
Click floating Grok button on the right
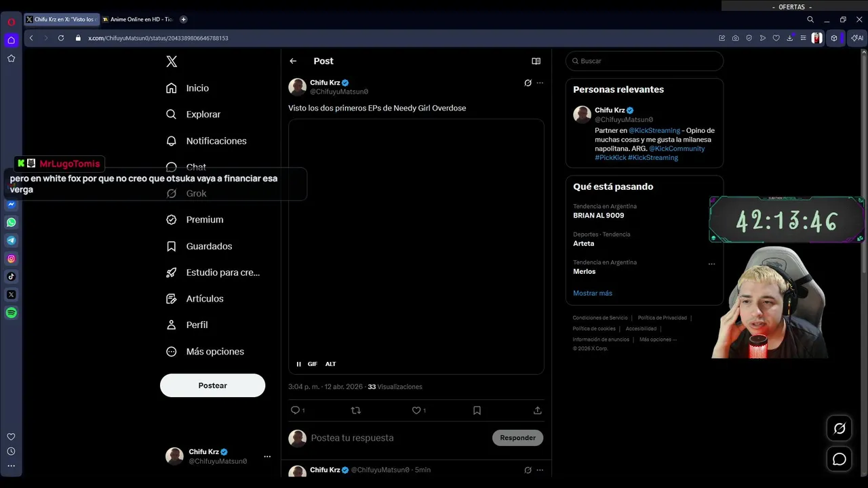pos(840,428)
